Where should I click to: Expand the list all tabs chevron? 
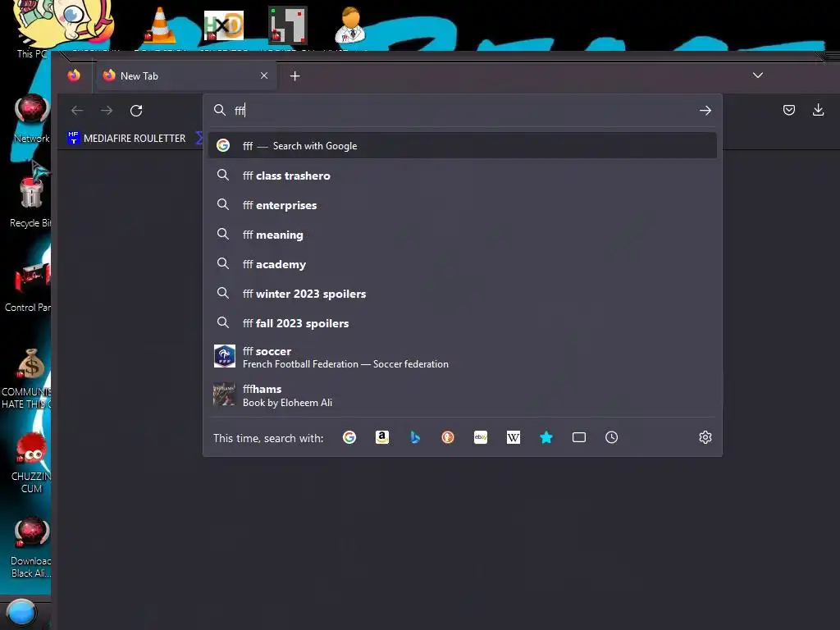pos(757,75)
